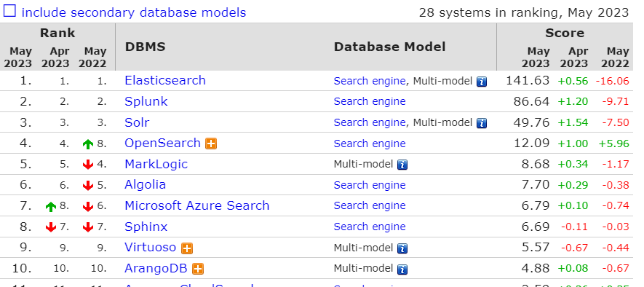Click Search engine model in OpenSearch row

click(x=370, y=143)
